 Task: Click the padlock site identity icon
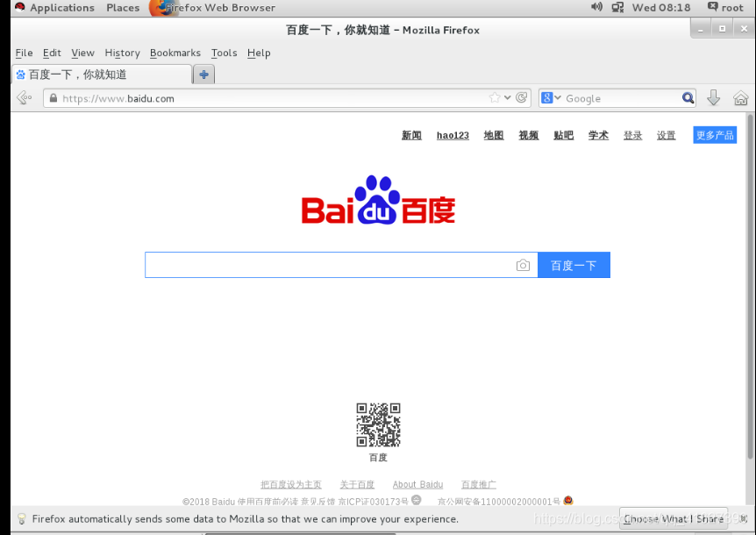click(x=53, y=98)
